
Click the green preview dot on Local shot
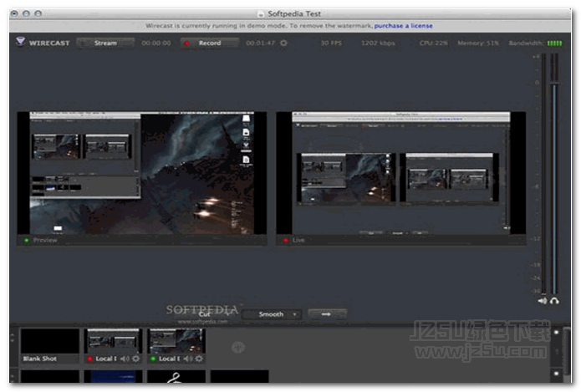click(x=153, y=359)
